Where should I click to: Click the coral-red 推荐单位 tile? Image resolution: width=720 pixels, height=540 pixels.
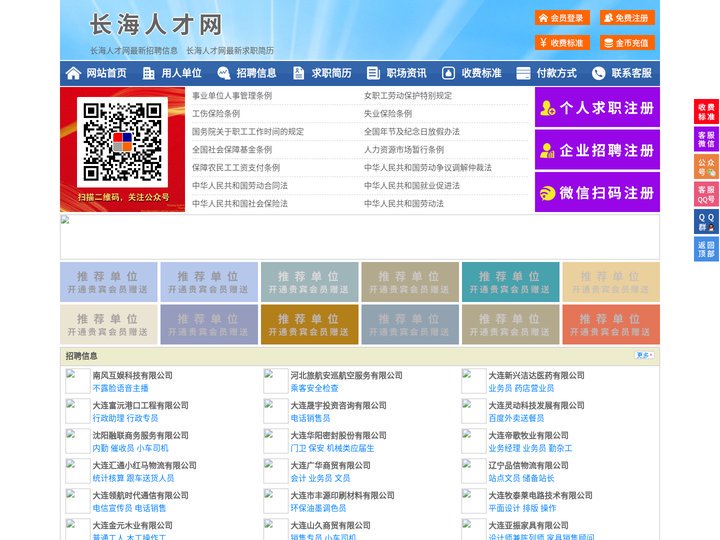(611, 325)
